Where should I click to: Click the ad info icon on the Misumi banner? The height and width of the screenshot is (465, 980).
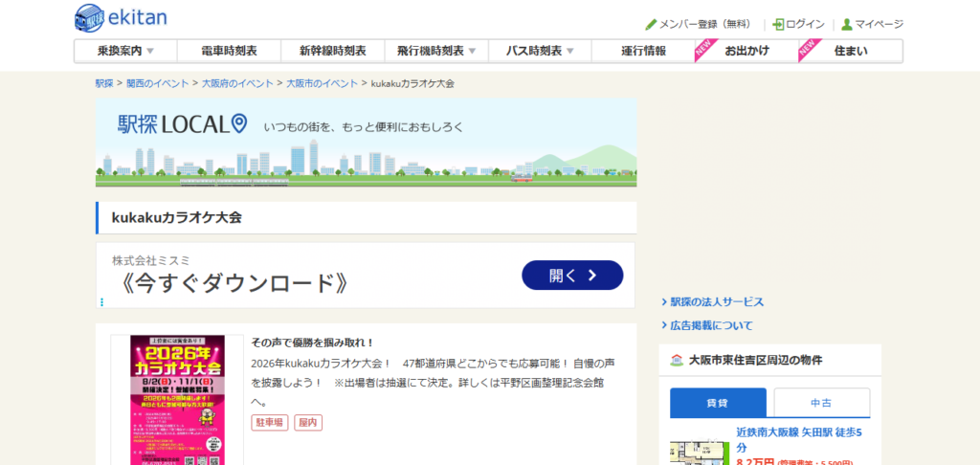(x=102, y=302)
